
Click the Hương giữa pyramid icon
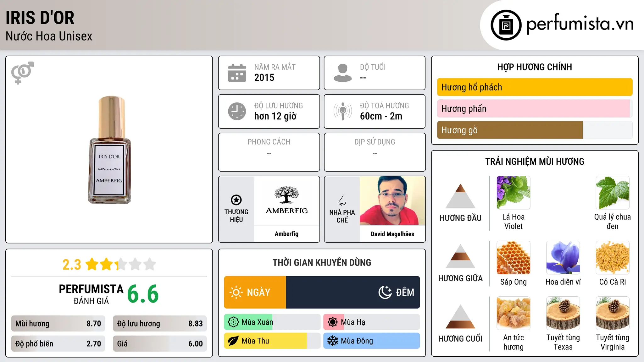tap(460, 256)
